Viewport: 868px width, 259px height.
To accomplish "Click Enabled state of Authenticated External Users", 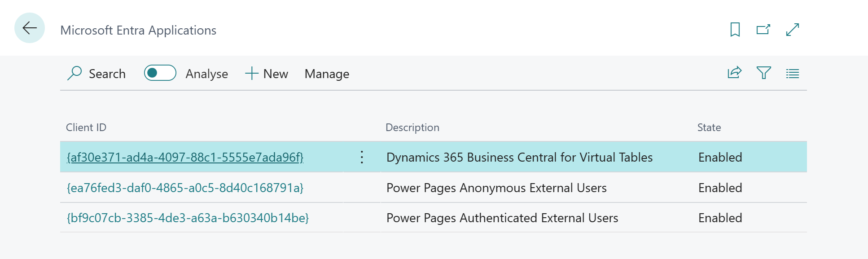I will tap(720, 218).
